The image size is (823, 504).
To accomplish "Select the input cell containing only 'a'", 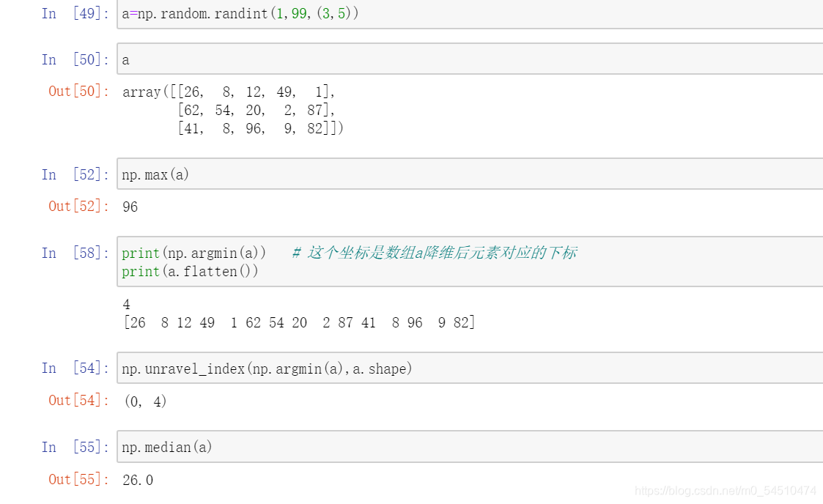I will click(470, 59).
